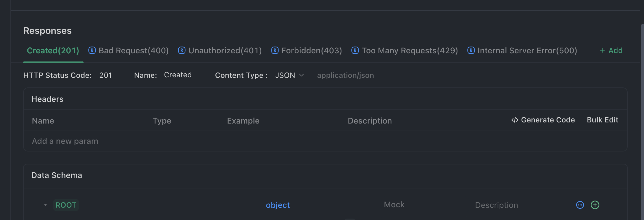Click the ROOT Mock value field
The width and height of the screenshot is (644, 220).
point(394,205)
